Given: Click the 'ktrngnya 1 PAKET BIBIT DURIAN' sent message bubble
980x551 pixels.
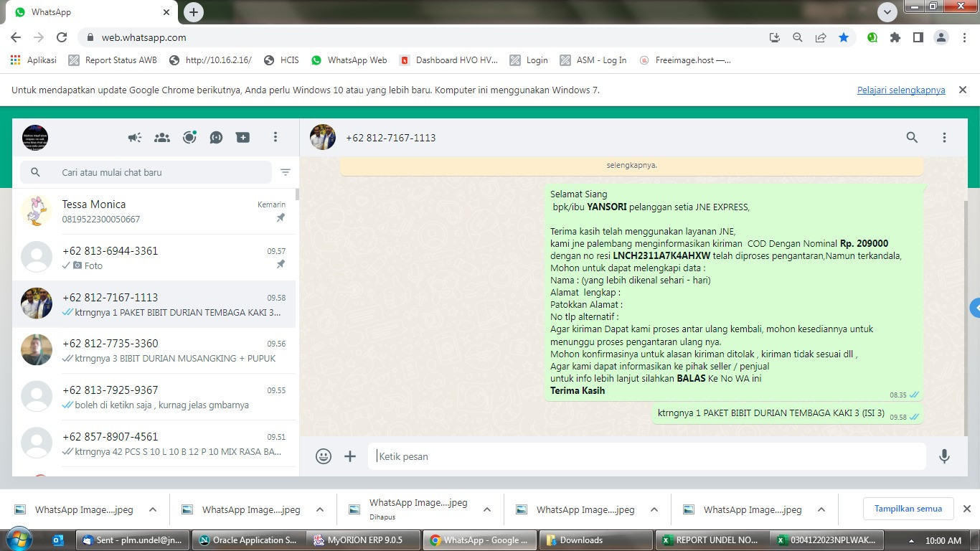Looking at the screenshot, I should 787,414.
